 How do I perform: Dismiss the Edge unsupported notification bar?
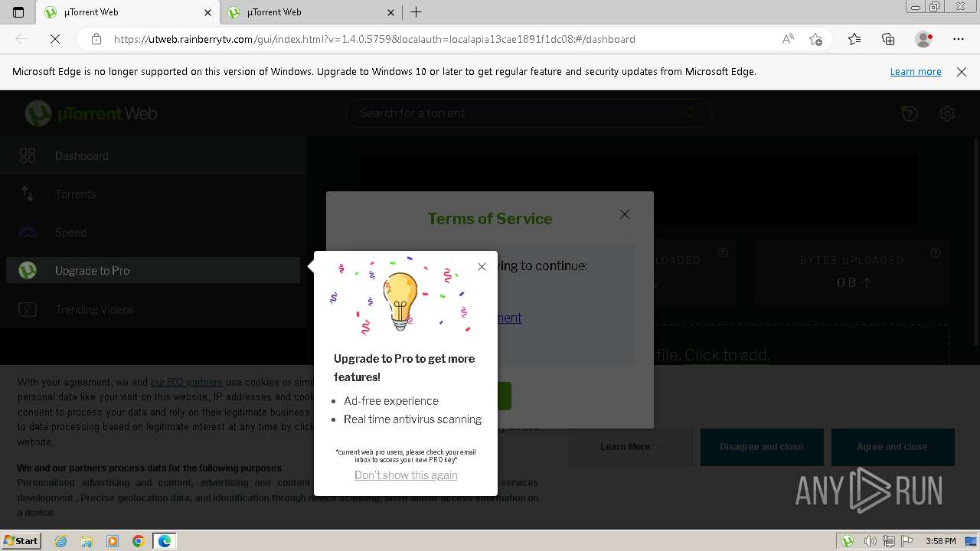tap(962, 71)
